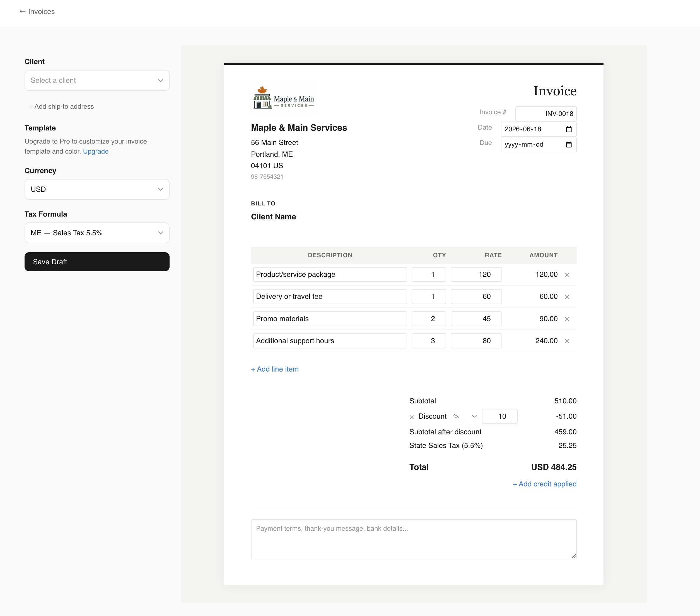Edit the Invoice # field
This screenshot has width=700, height=616.
click(546, 114)
